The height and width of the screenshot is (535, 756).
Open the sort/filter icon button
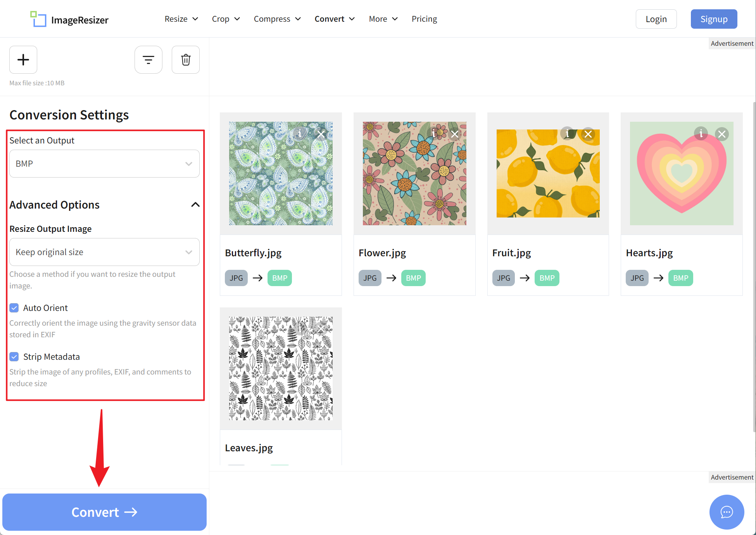(x=148, y=60)
